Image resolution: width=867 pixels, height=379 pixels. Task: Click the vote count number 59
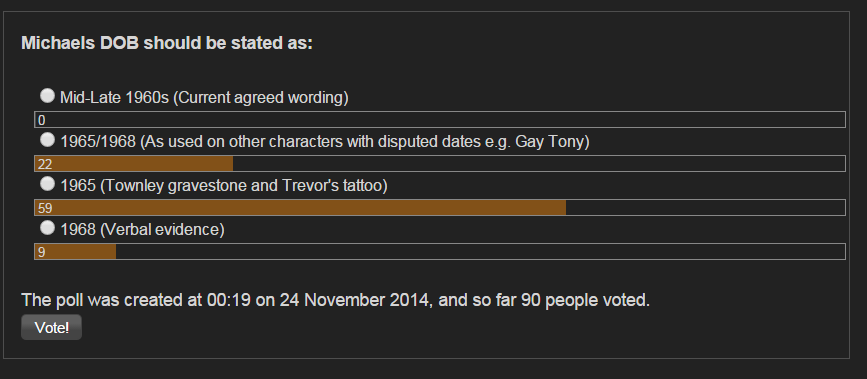(x=45, y=209)
